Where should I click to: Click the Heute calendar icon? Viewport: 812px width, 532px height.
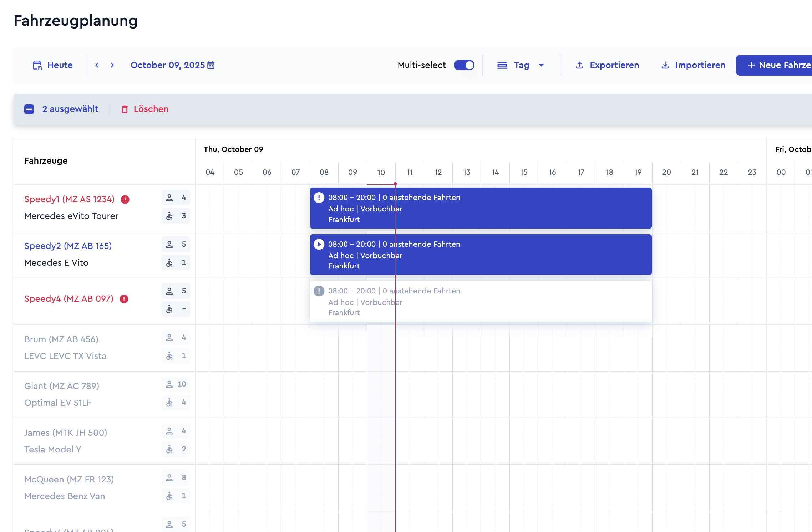tap(37, 65)
